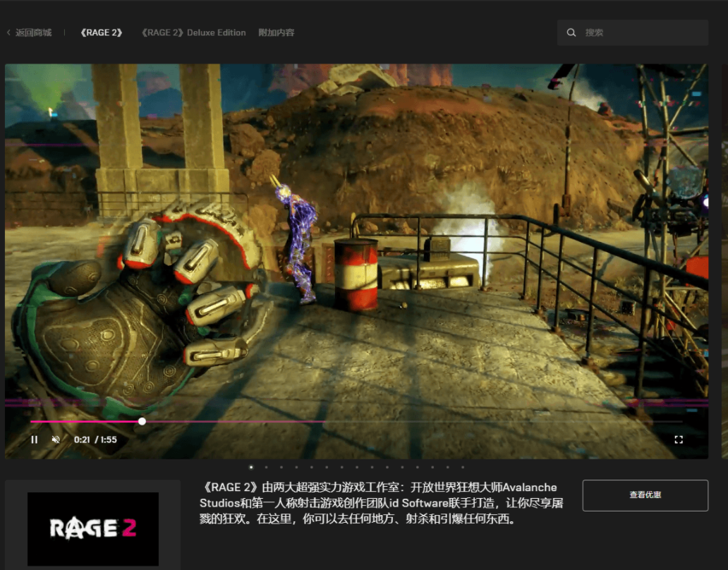Click the magnifier icon in search bar
Image resolution: width=728 pixels, height=570 pixels.
(x=571, y=32)
